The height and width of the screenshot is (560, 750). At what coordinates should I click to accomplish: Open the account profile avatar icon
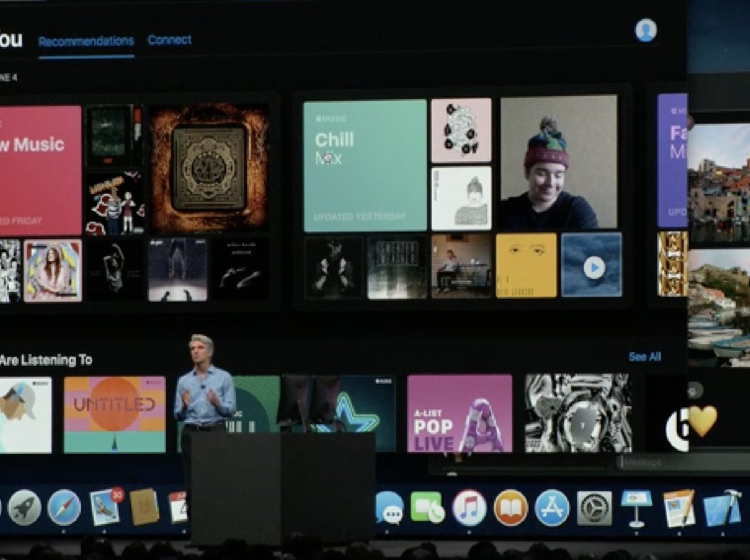click(x=646, y=30)
